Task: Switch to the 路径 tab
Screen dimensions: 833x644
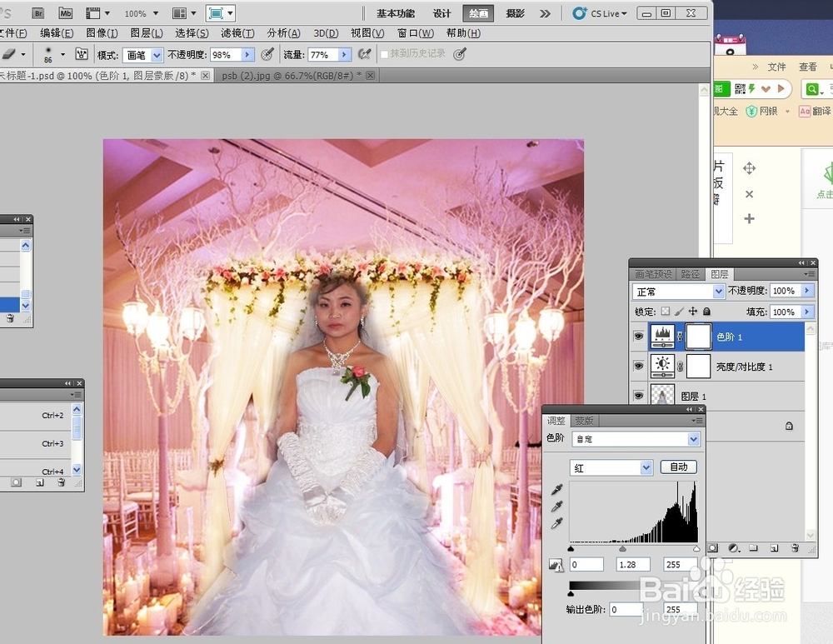Action: coord(690,274)
